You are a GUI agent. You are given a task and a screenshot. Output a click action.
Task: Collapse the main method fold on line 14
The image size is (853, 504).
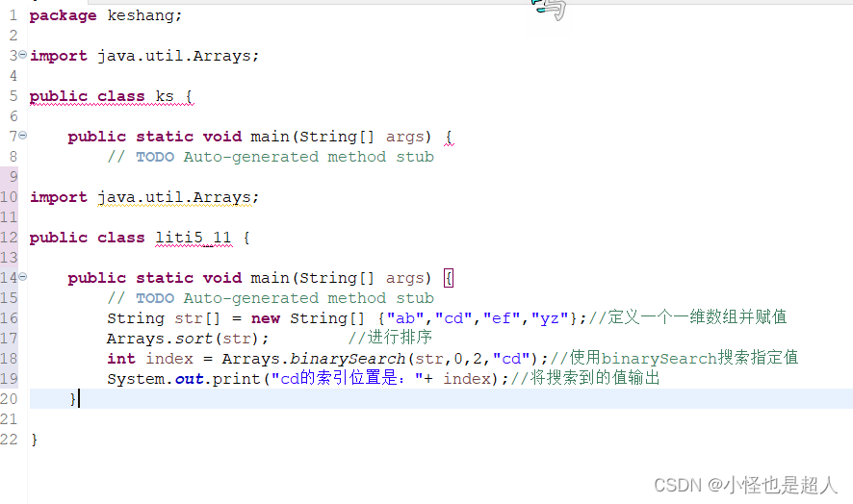point(22,276)
